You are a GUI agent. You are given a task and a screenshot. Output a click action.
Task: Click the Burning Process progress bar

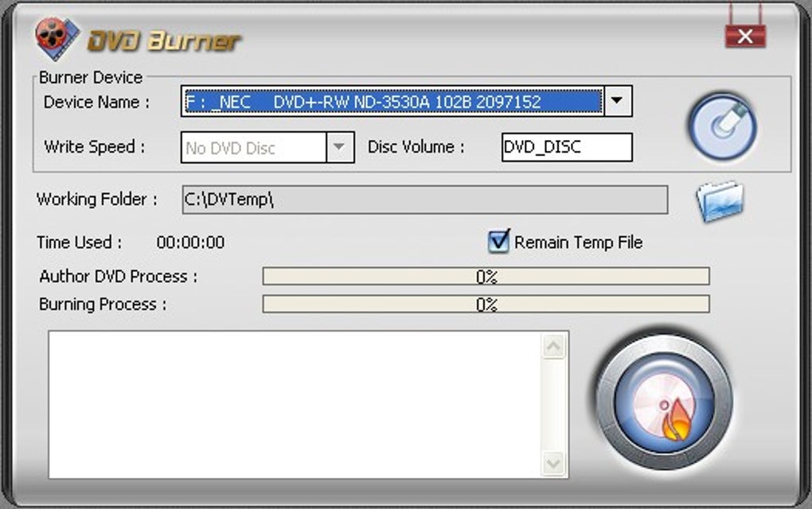point(486,304)
